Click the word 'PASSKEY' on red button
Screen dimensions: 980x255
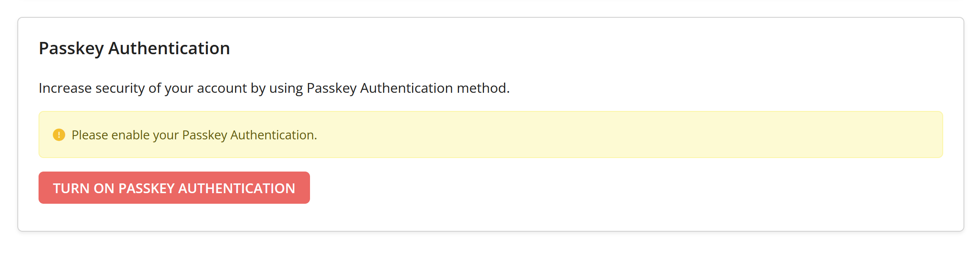(x=147, y=188)
